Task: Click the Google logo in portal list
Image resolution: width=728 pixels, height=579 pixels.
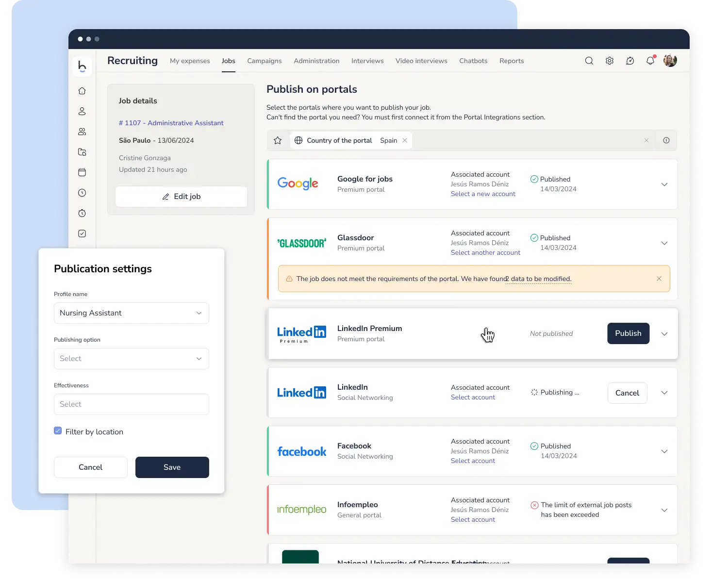Action: [298, 183]
